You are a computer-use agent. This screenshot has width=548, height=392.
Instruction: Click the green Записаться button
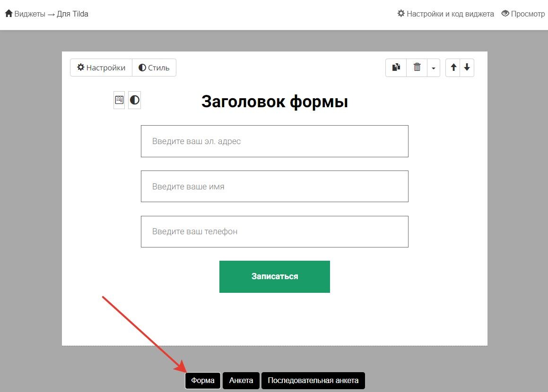(275, 276)
